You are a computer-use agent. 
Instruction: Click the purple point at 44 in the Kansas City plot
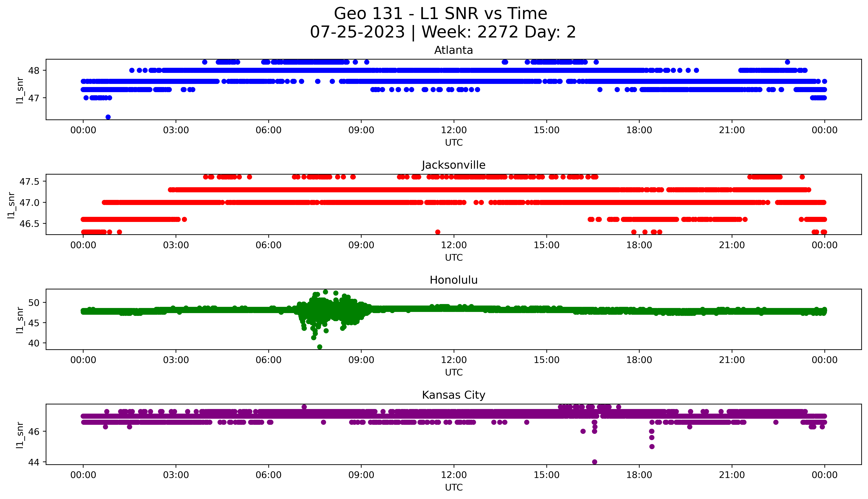tap(595, 462)
